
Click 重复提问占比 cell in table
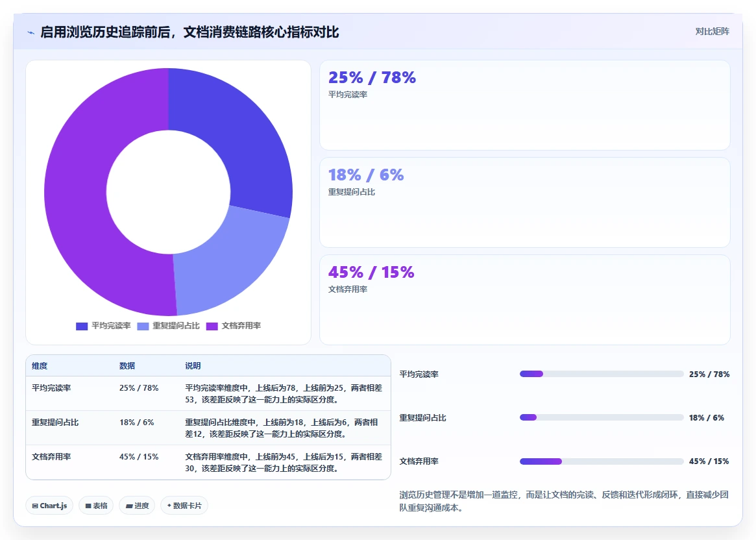pos(55,423)
